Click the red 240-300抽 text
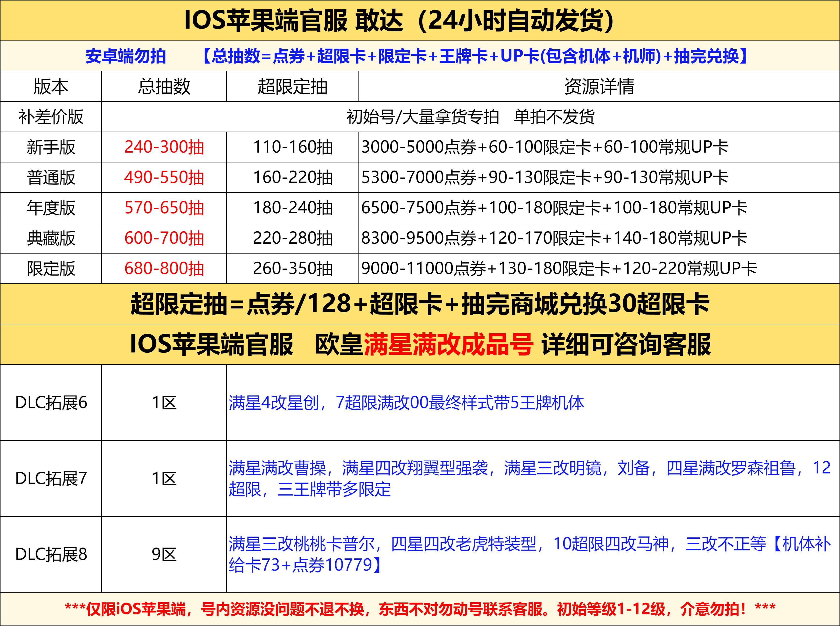840x626 pixels. pyautogui.click(x=164, y=147)
